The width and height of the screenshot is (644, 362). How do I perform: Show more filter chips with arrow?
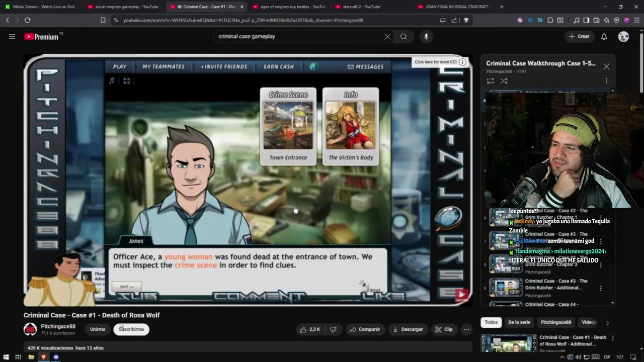(x=607, y=323)
